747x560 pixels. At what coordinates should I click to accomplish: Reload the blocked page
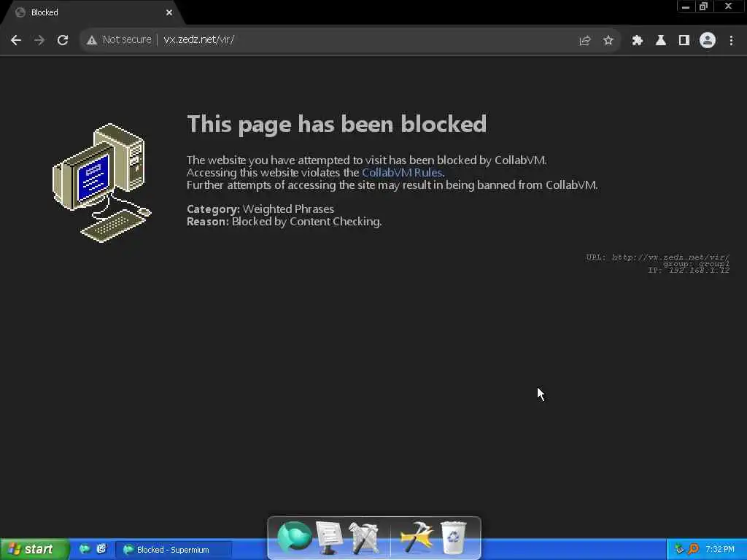[x=63, y=40]
